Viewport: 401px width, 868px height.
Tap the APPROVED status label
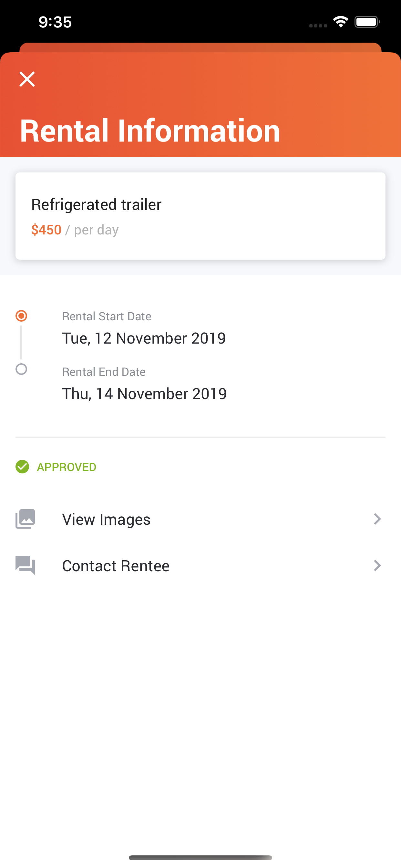tap(67, 467)
